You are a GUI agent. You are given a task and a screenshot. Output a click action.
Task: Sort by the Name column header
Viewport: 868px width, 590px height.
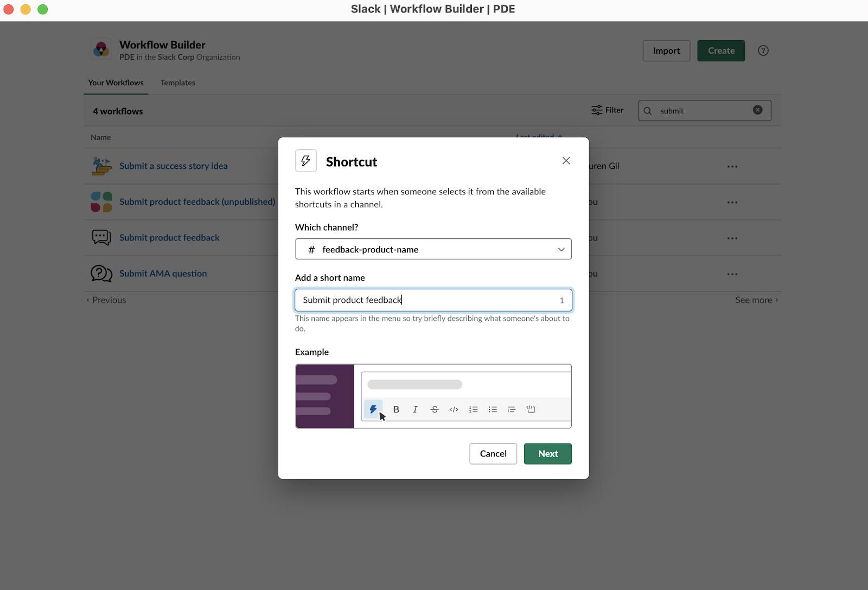[101, 137]
